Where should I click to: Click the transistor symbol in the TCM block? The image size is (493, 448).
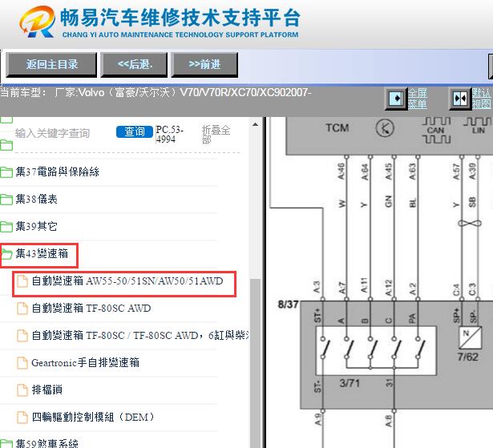click(385, 128)
